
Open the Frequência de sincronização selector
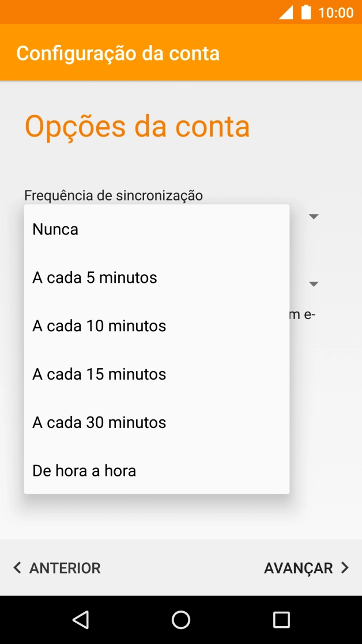point(113,195)
